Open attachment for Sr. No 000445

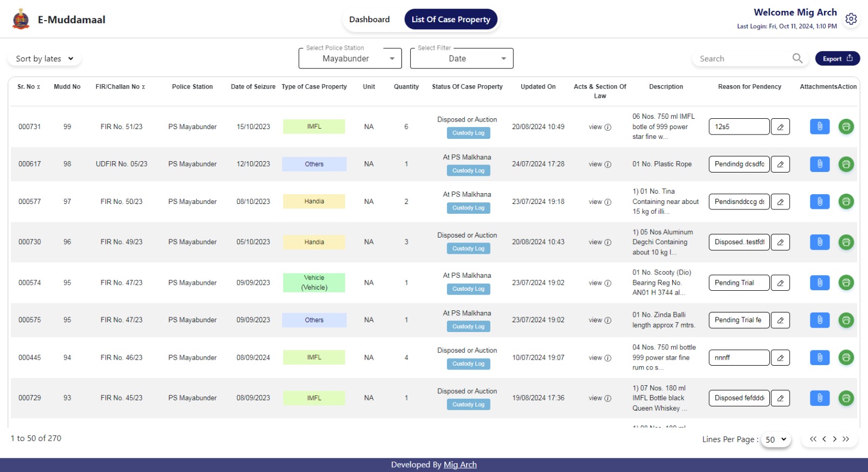pos(820,358)
